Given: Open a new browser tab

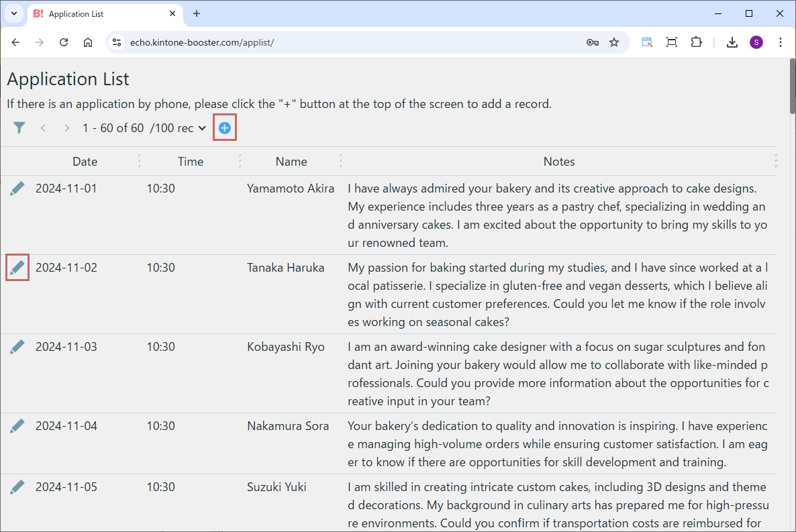Looking at the screenshot, I should pos(197,13).
